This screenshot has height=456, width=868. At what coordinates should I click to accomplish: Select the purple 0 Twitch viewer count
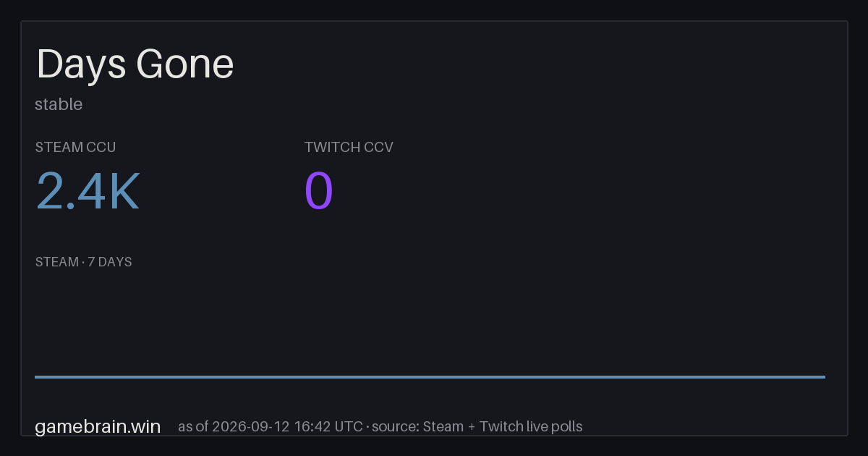pos(319,191)
